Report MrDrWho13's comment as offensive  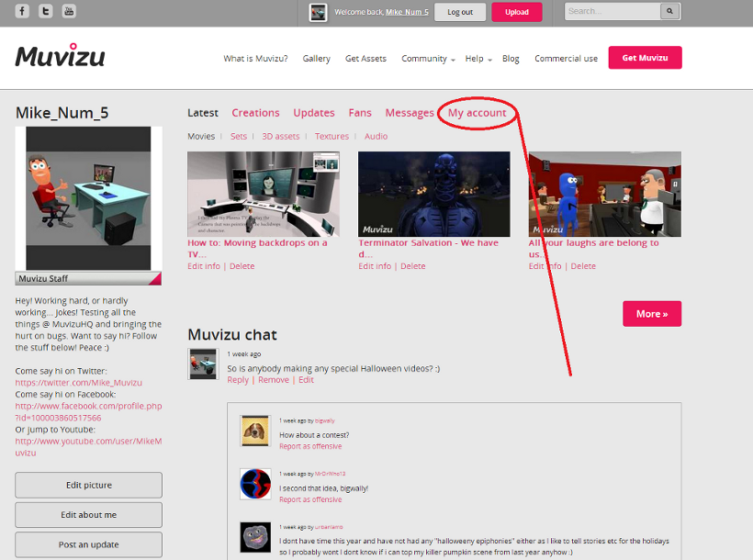tap(310, 499)
